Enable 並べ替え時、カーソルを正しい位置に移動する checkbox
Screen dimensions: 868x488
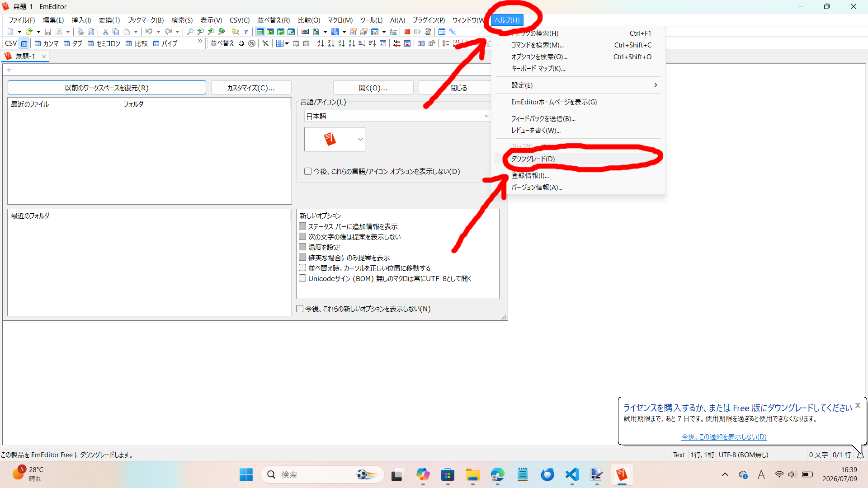pyautogui.click(x=302, y=268)
